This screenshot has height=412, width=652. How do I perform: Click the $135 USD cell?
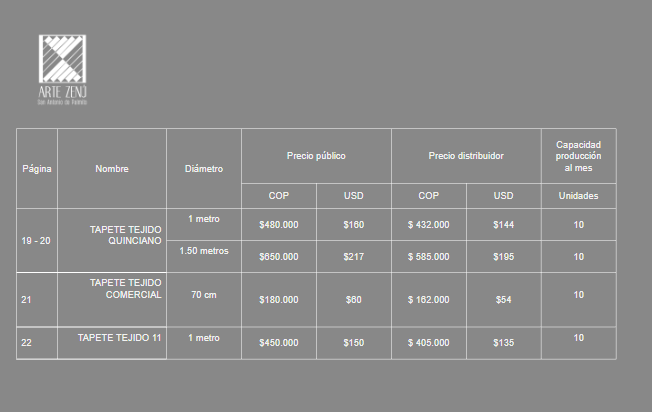tap(504, 343)
